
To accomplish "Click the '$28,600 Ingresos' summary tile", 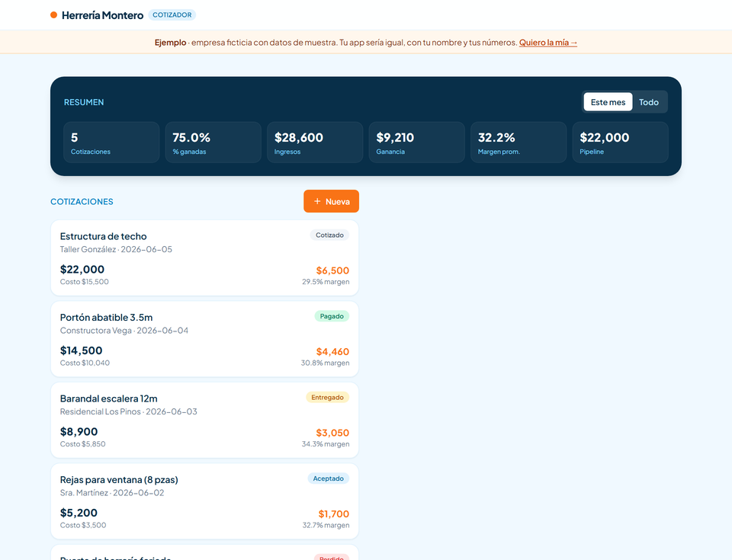I will 315,142.
